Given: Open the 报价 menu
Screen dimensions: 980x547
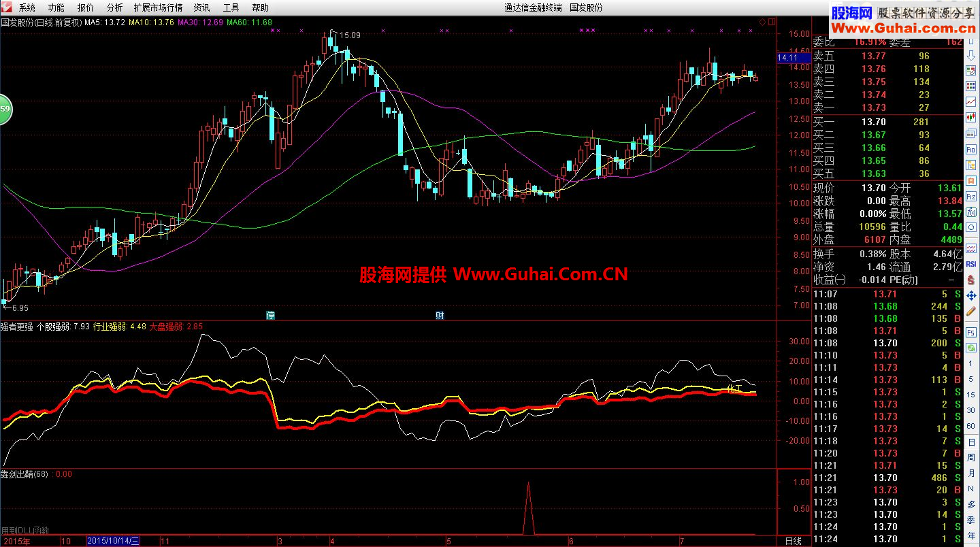Looking at the screenshot, I should [x=86, y=7].
